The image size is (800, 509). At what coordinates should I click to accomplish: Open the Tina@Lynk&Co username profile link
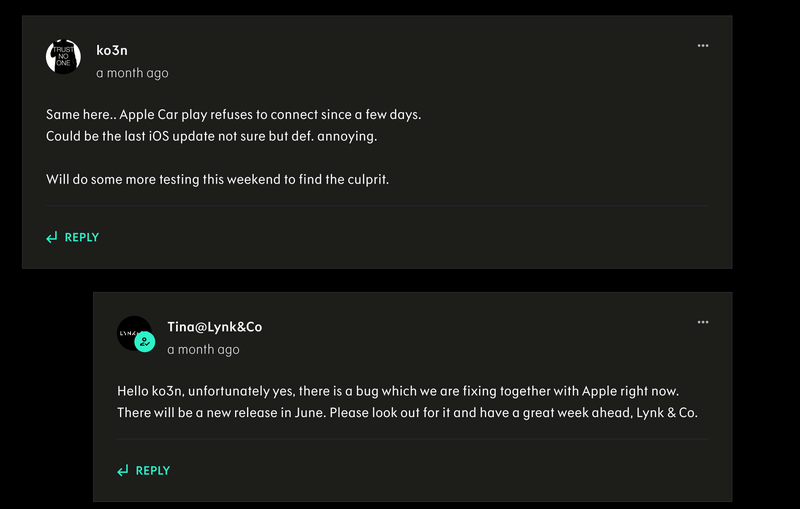[x=215, y=327]
